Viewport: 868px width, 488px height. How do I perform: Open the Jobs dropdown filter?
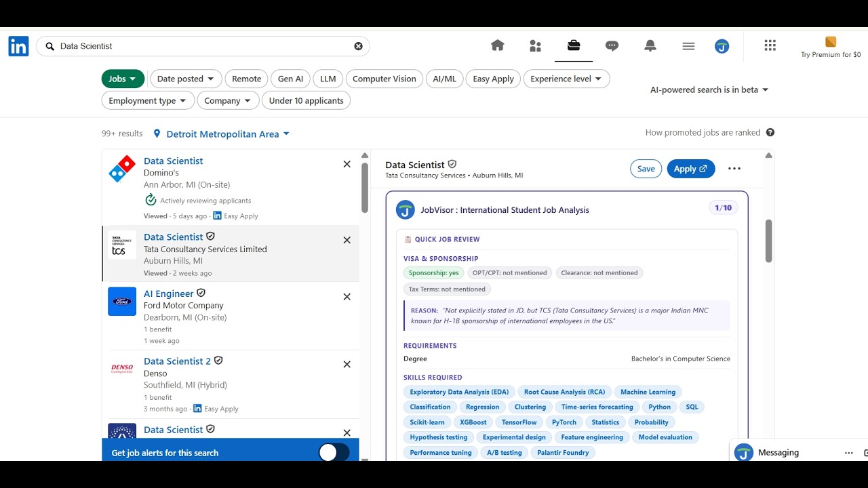pyautogui.click(x=123, y=79)
